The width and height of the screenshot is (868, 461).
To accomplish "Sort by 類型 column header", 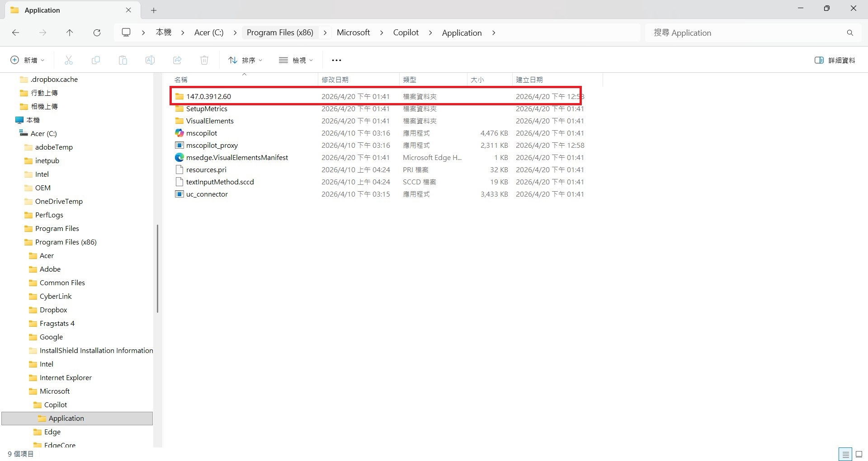I will click(433, 80).
